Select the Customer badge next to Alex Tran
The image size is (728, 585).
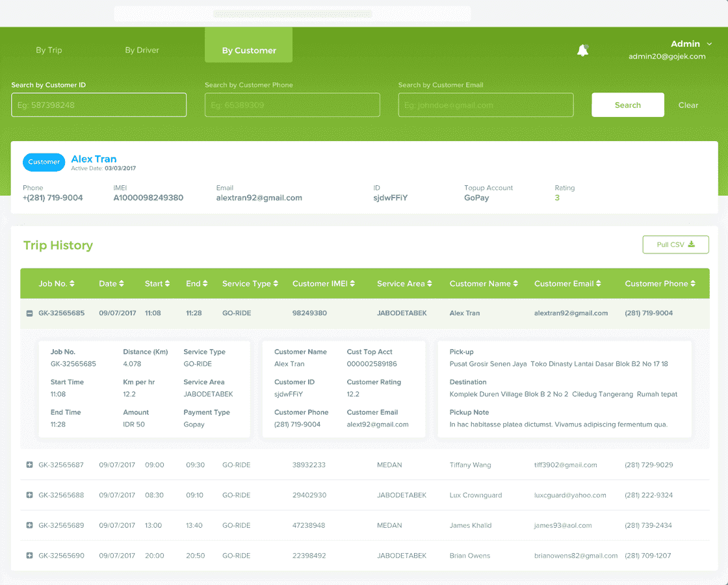(44, 162)
